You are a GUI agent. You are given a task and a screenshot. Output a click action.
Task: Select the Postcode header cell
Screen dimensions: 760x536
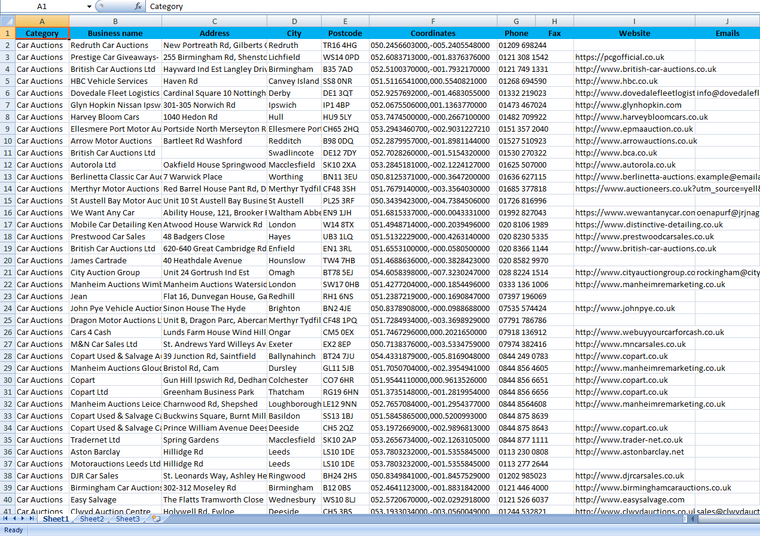pyautogui.click(x=345, y=33)
